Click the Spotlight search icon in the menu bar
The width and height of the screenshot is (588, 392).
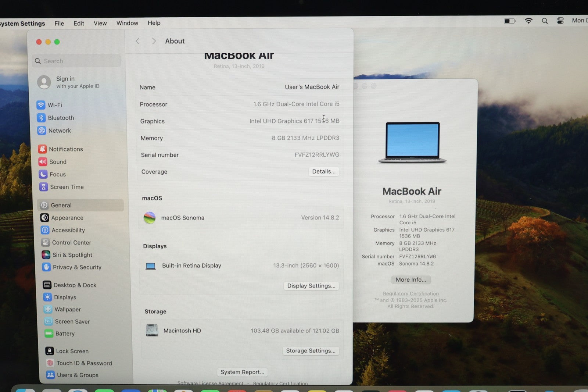pyautogui.click(x=545, y=21)
